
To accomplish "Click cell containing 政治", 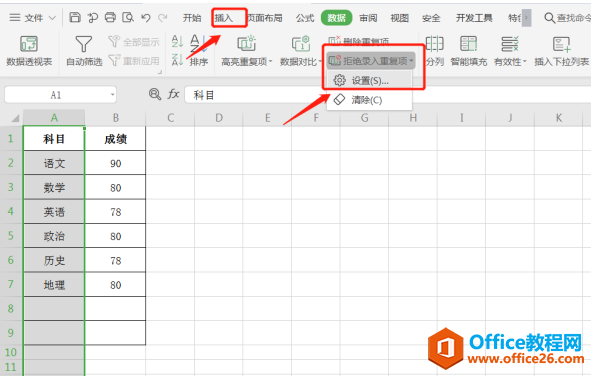I will [x=54, y=236].
